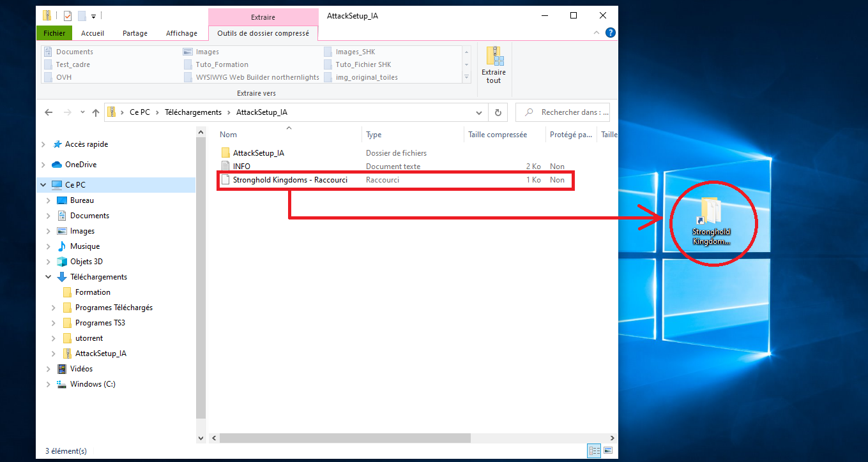Viewport: 868px width, 462px height.
Task: Sort files by the Nom column header
Action: (x=229, y=135)
